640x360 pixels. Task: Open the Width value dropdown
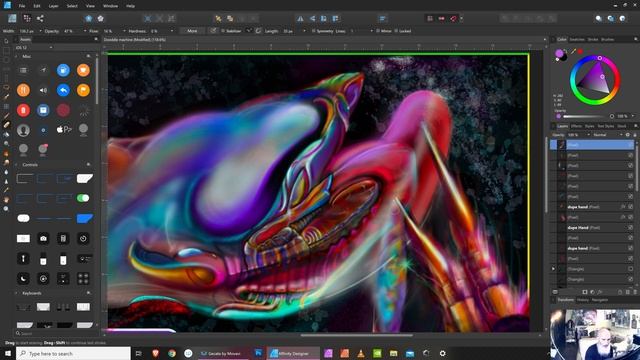click(x=40, y=31)
